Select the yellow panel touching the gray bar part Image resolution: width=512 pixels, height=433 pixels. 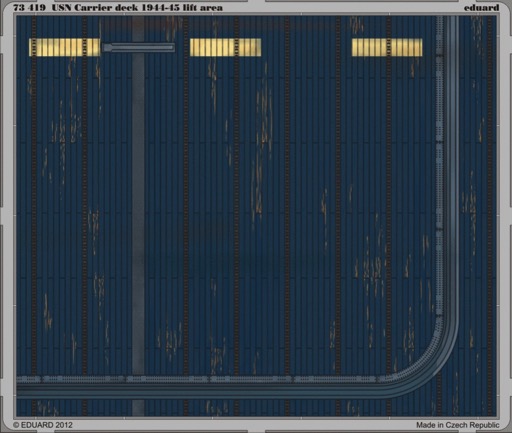65,47
